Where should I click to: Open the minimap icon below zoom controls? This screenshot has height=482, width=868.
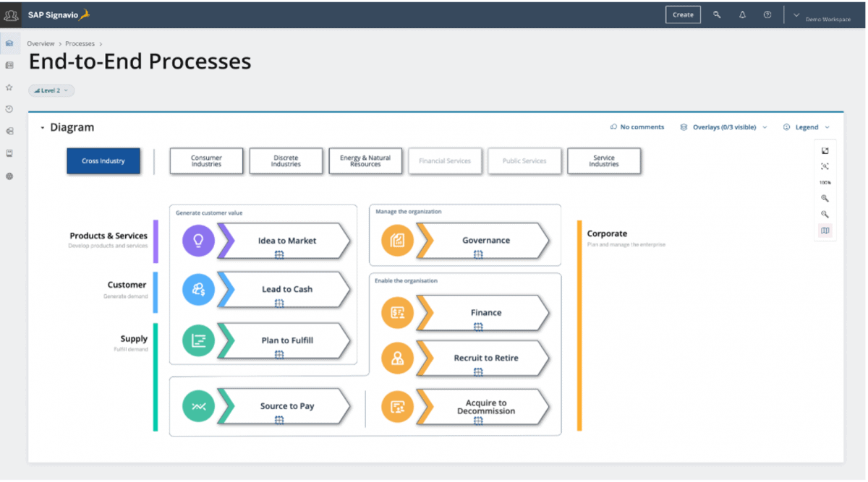click(x=825, y=230)
